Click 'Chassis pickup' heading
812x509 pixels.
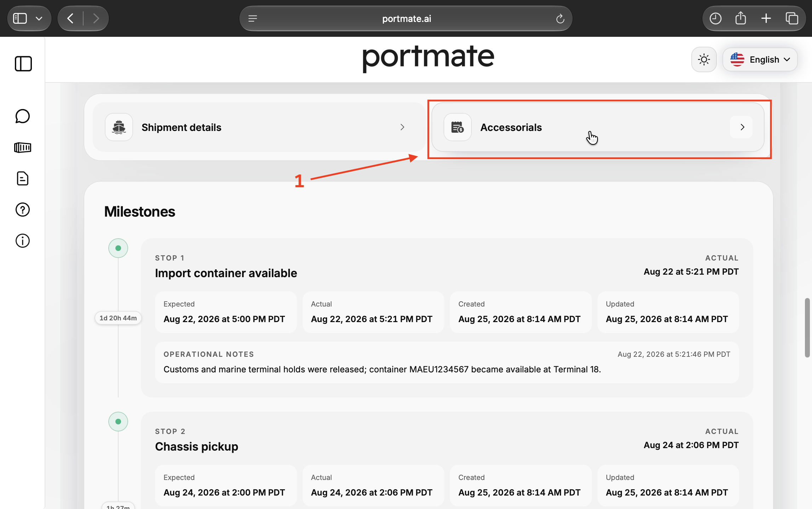tap(196, 447)
